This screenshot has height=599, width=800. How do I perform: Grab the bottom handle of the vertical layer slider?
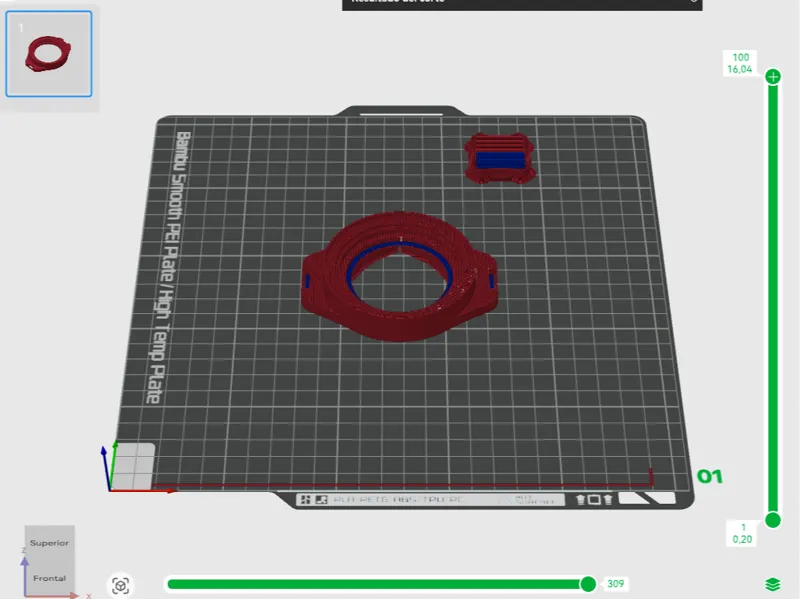(773, 520)
